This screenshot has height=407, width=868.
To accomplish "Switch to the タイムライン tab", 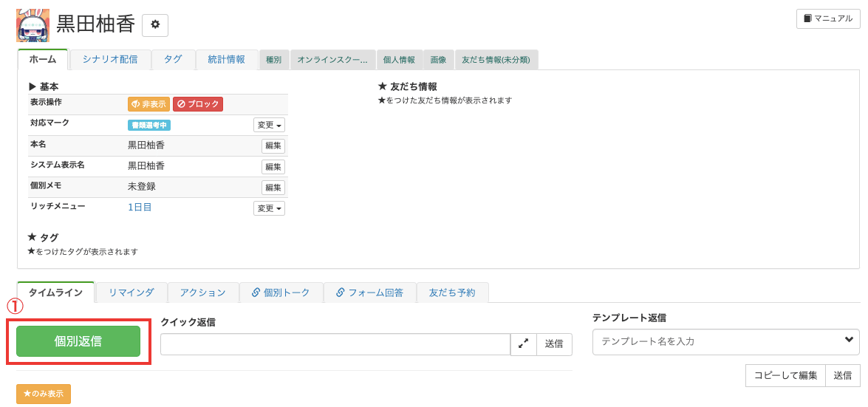I will (55, 293).
